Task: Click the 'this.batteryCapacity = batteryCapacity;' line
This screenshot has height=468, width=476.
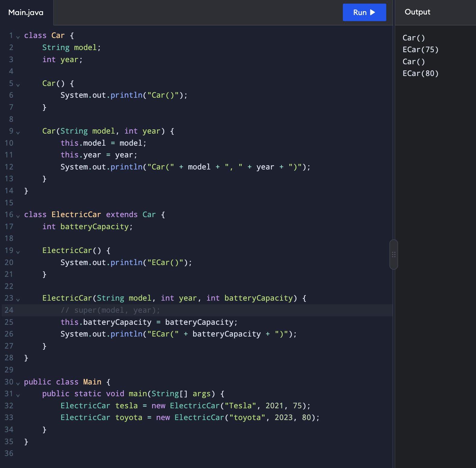Action: point(149,322)
